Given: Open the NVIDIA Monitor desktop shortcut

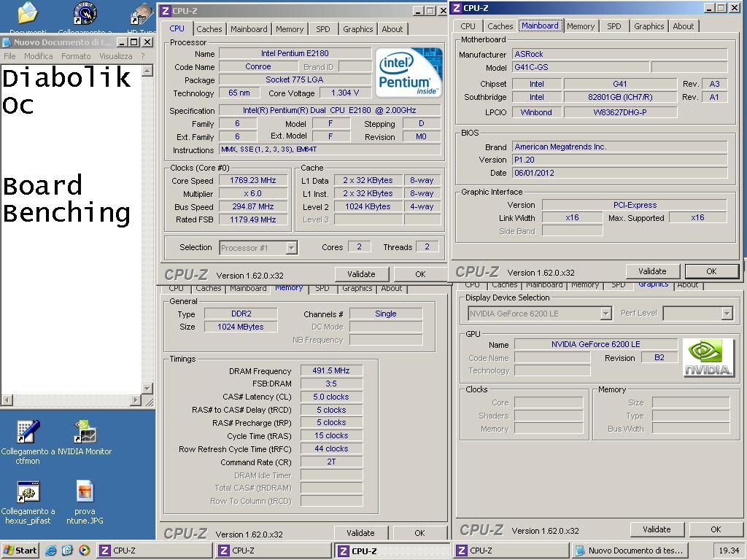Looking at the screenshot, I should [x=85, y=436].
